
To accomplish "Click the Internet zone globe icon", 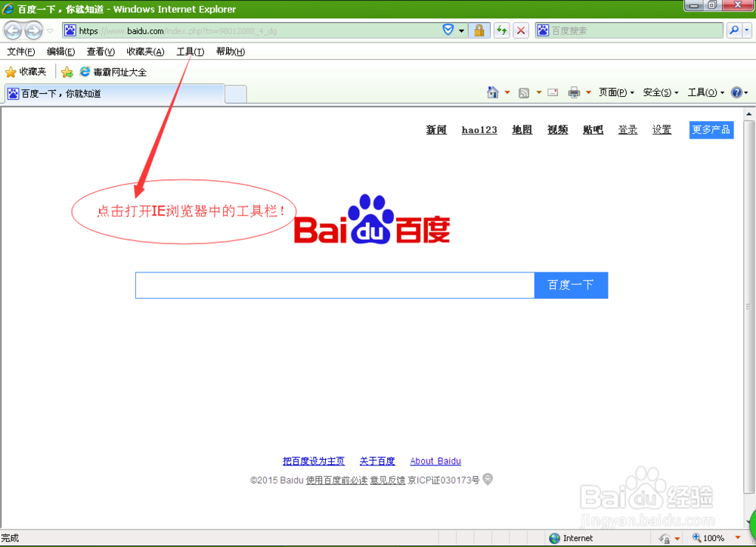I will click(555, 539).
